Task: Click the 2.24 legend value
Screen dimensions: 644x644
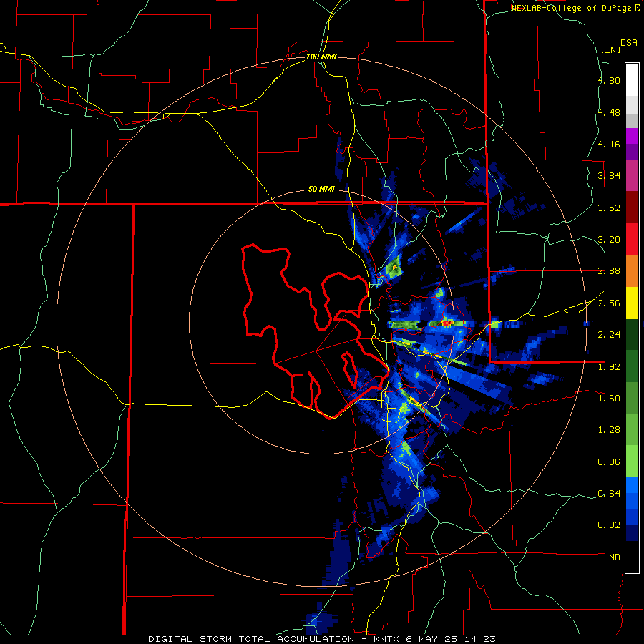Action: pos(609,335)
